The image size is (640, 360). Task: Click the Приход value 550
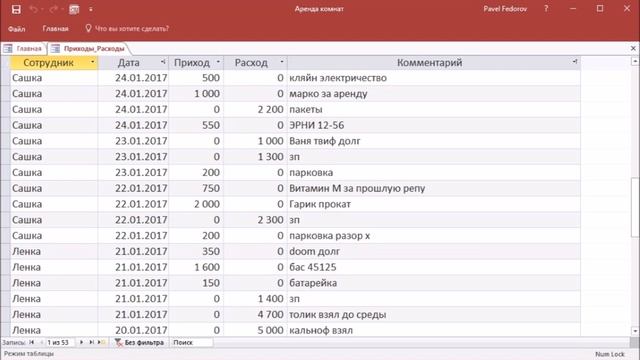coord(196,125)
